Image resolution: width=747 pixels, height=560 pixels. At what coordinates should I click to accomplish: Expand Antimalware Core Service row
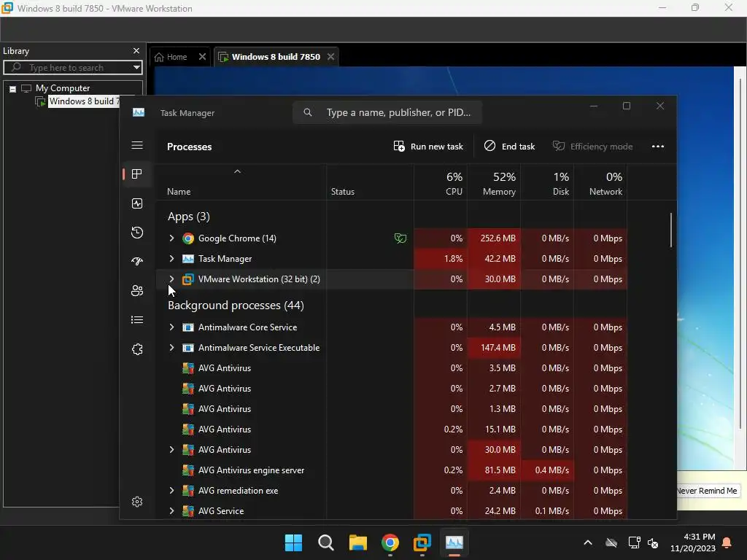[x=171, y=327]
